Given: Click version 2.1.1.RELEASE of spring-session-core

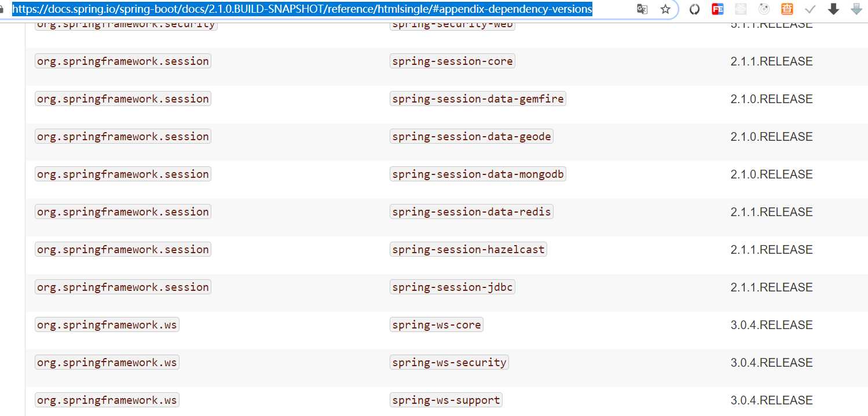Looking at the screenshot, I should click(771, 61).
